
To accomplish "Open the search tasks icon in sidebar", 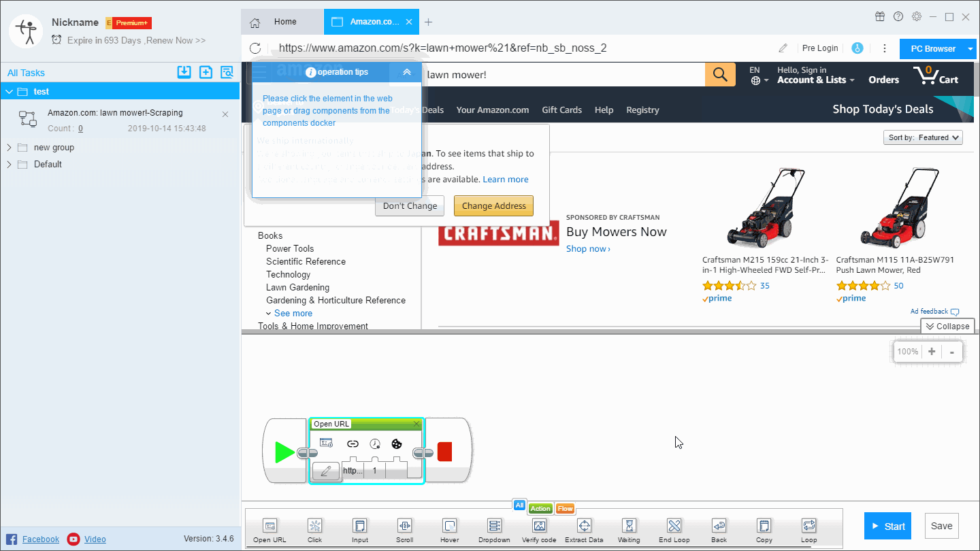I will [227, 73].
